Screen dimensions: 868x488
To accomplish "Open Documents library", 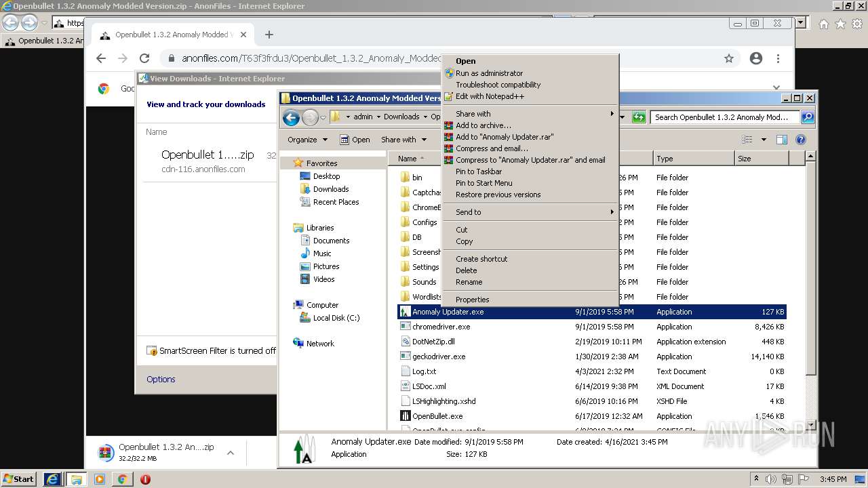I will click(331, 241).
